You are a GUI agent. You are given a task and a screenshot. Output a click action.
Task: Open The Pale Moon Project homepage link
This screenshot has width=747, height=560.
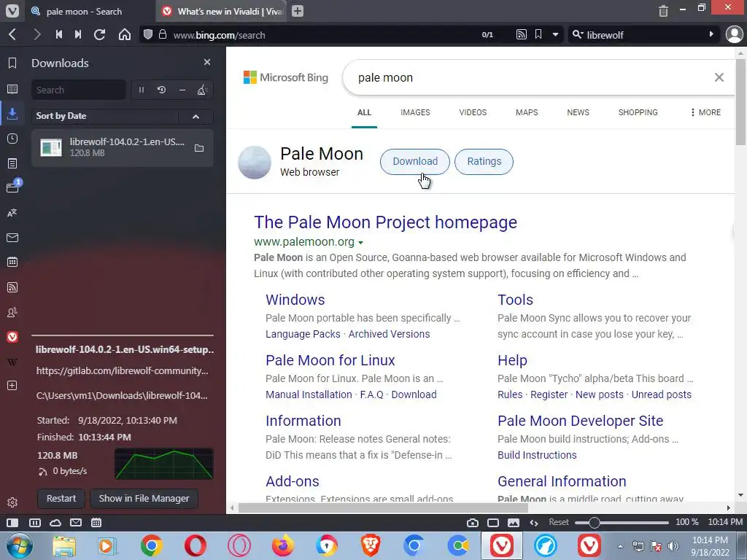[385, 222]
